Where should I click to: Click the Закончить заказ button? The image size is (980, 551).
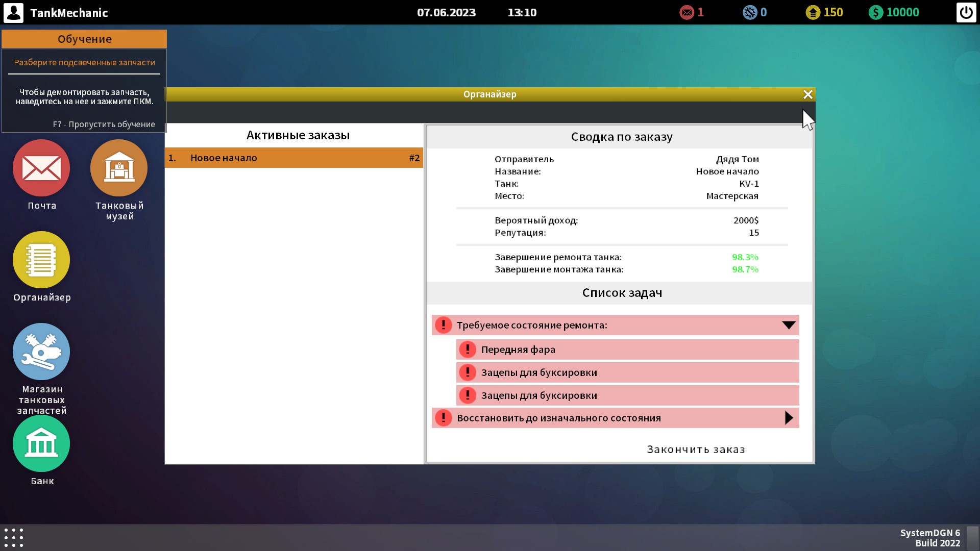click(696, 449)
